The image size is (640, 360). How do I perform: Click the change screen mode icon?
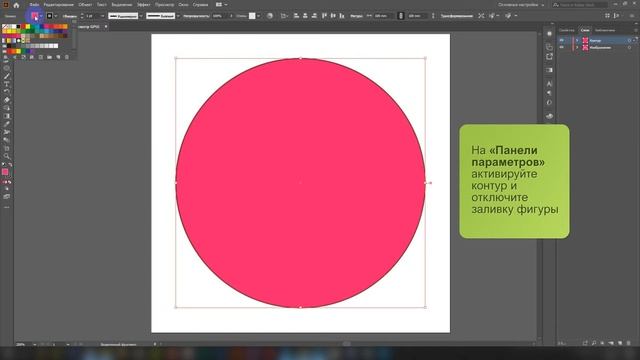pyautogui.click(x=7, y=196)
